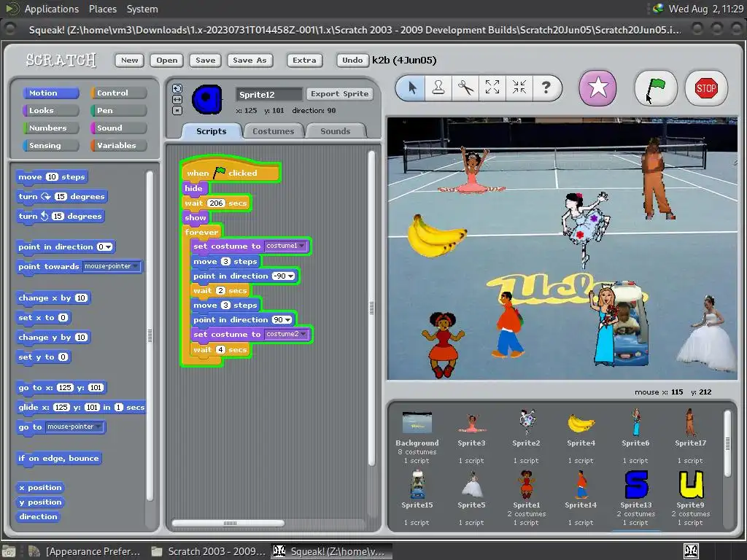
Task: Select Sprite3 in the sprite list
Action: point(471,437)
